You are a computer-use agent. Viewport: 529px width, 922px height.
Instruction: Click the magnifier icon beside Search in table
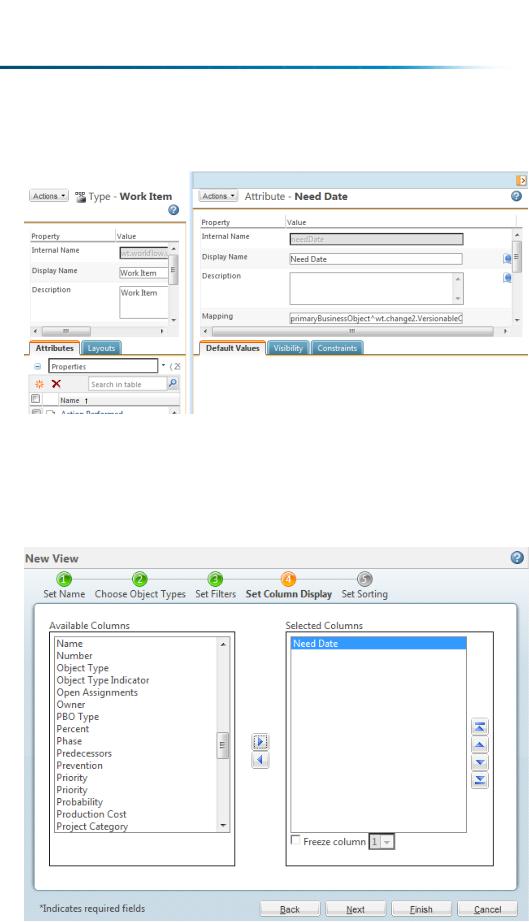tap(173, 384)
